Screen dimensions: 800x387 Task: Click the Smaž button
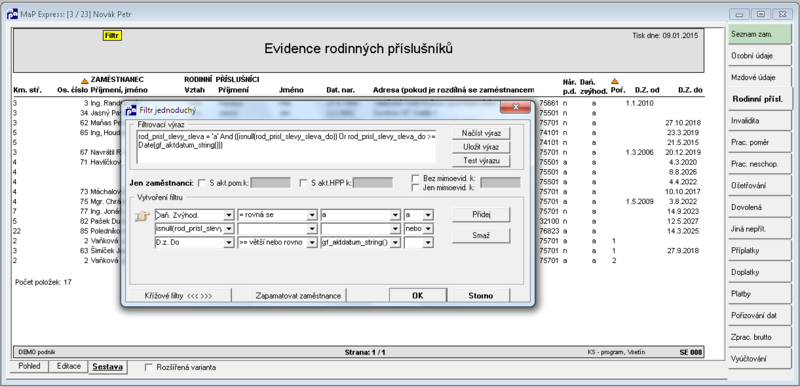481,236
